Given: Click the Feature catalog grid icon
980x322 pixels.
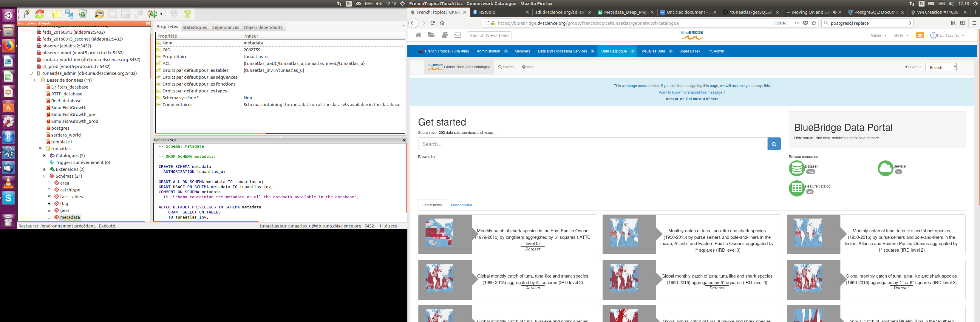Looking at the screenshot, I should (796, 188).
